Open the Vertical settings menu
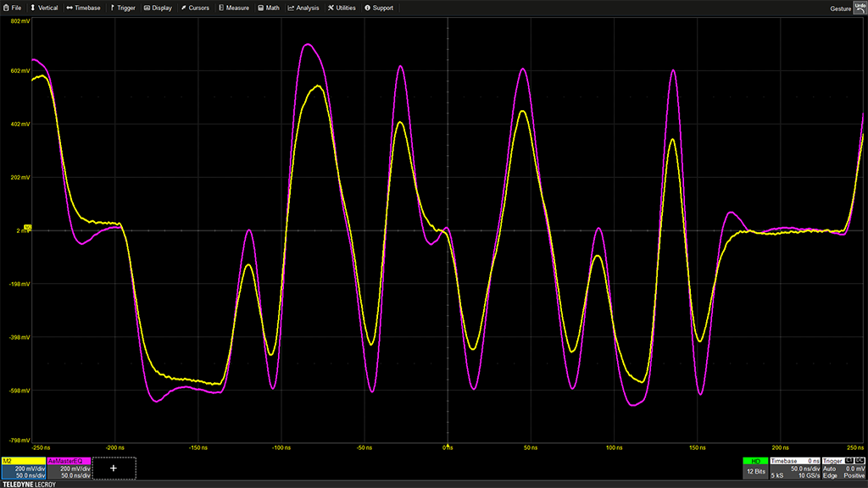868x488 pixels. pyautogui.click(x=44, y=8)
